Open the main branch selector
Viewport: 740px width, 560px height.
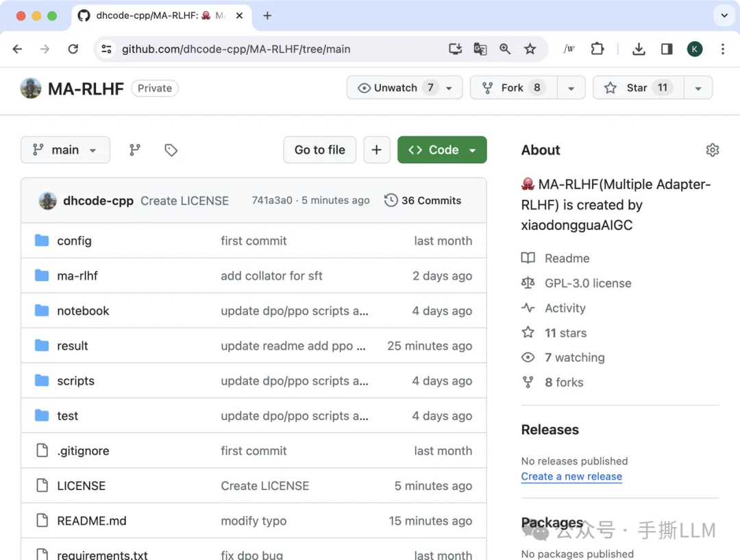(x=65, y=150)
